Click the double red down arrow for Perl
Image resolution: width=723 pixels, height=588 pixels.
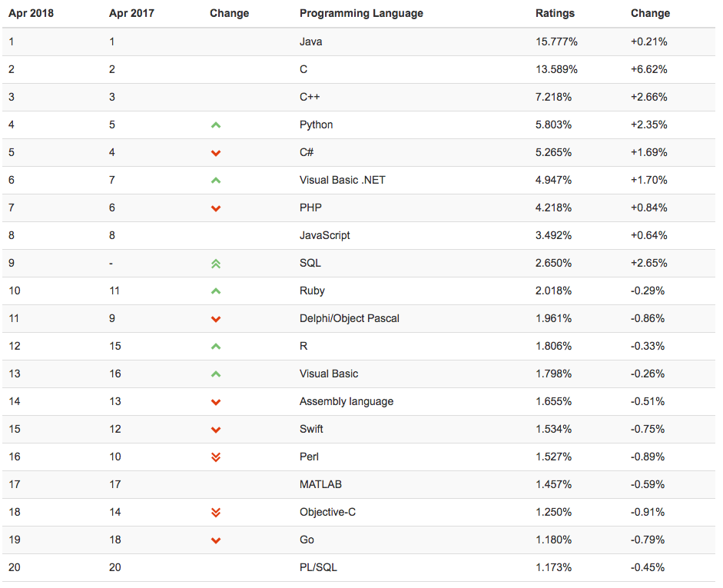click(x=216, y=457)
